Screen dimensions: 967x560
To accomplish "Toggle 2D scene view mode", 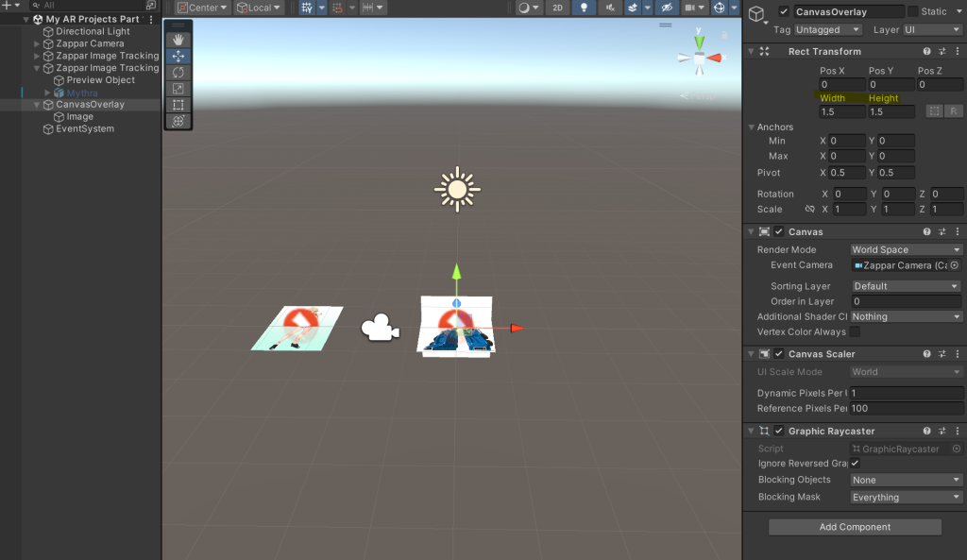I will click(558, 8).
